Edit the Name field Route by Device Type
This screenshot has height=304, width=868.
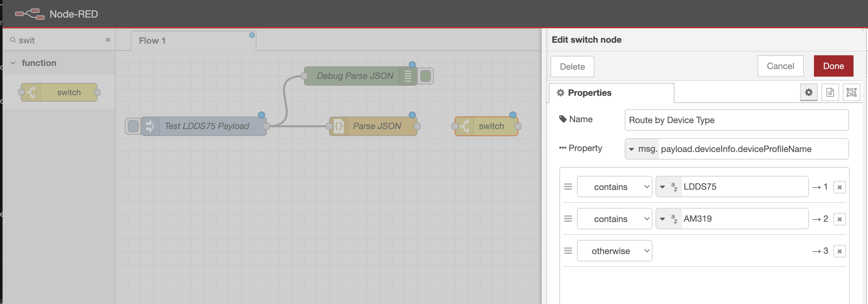pos(736,120)
